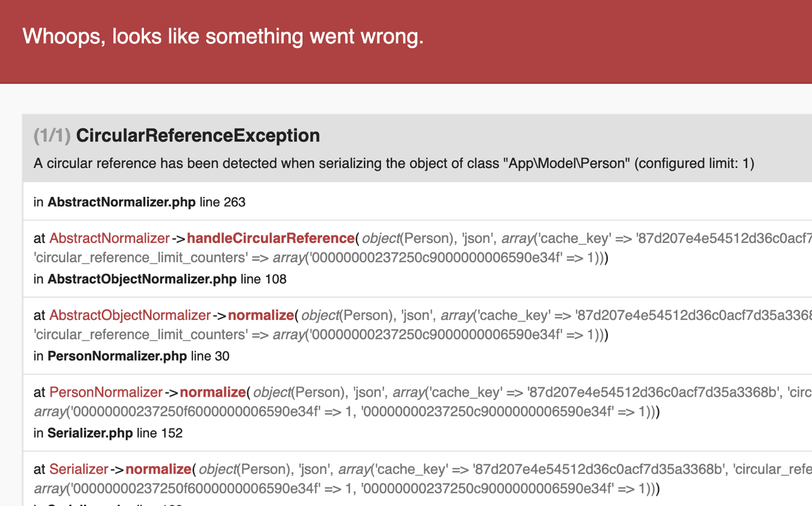Click the circular reference error message
Image resolution: width=812 pixels, height=506 pixels.
click(x=394, y=164)
